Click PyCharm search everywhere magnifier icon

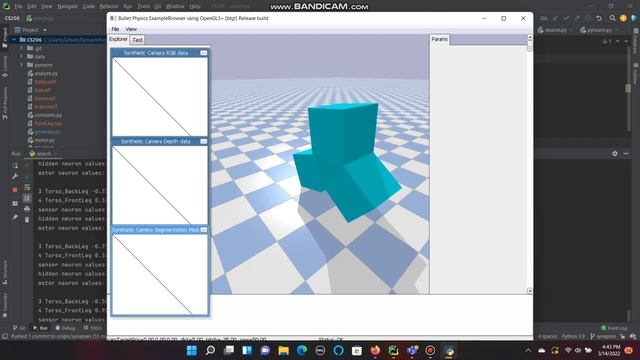(x=612, y=18)
